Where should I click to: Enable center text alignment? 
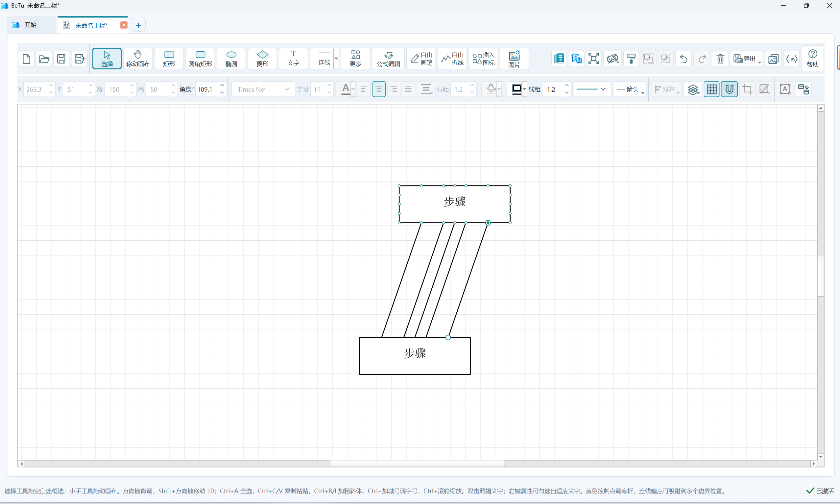[379, 89]
